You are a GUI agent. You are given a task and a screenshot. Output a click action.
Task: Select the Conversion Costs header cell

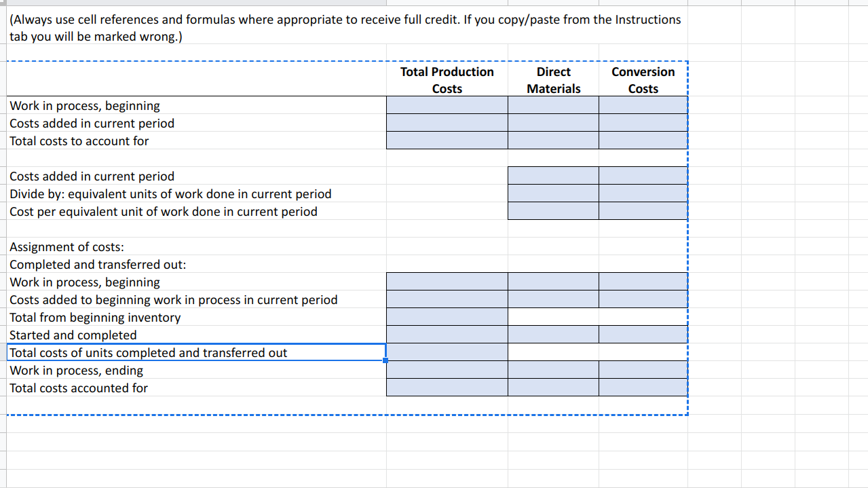[x=642, y=79]
